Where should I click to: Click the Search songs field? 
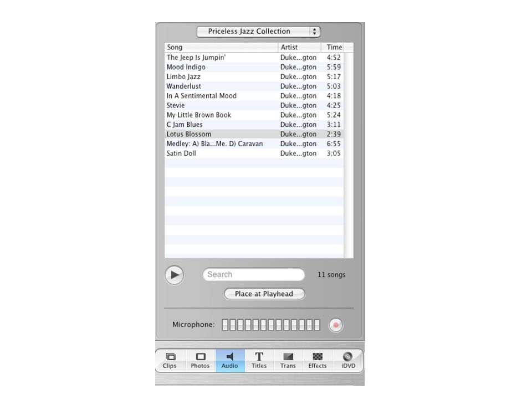click(x=254, y=274)
